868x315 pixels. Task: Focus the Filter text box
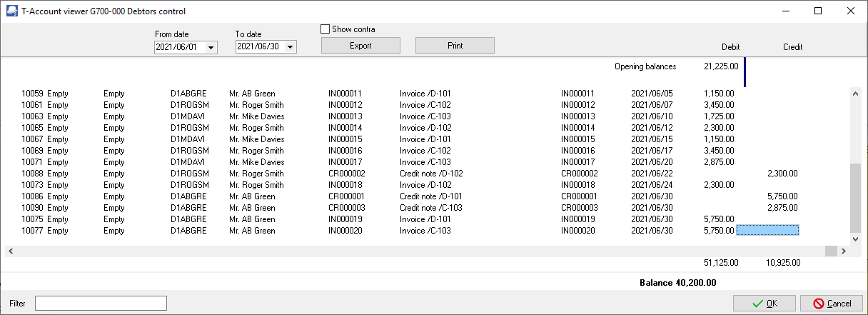(101, 304)
